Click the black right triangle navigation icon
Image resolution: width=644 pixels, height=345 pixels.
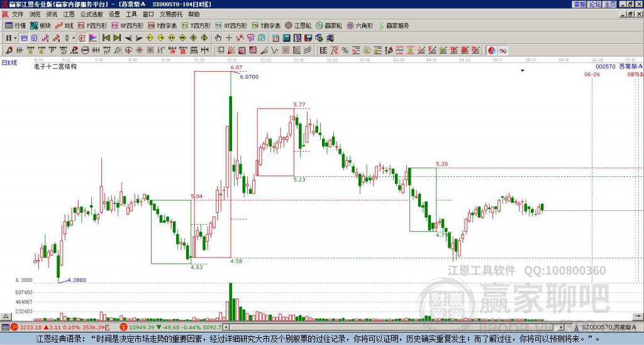[x=139, y=38]
